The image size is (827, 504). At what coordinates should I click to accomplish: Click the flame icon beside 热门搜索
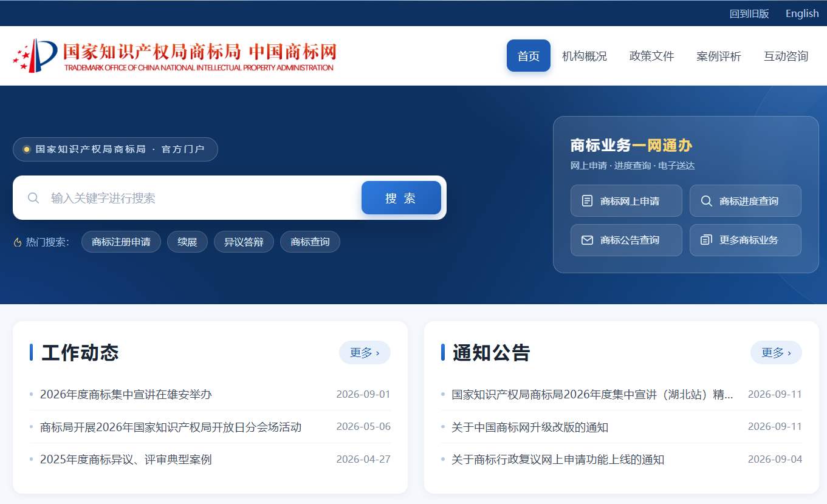click(18, 242)
